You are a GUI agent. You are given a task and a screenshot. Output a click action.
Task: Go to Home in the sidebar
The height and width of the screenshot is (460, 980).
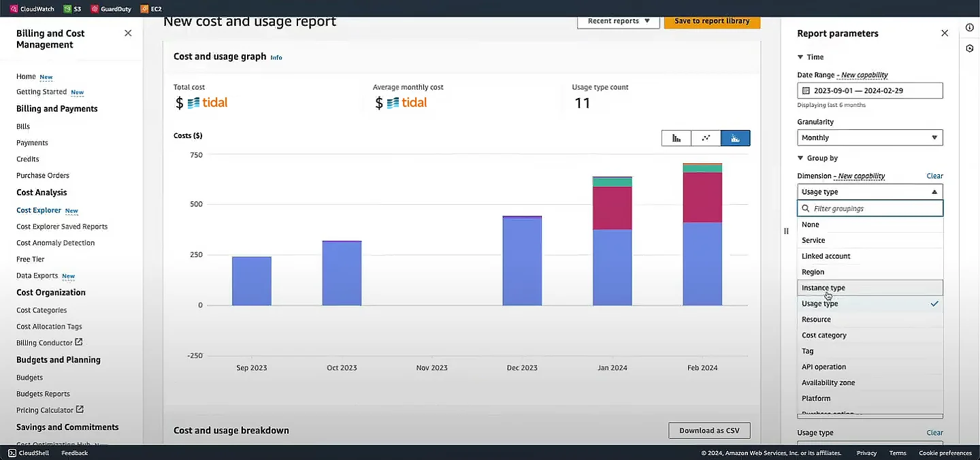click(x=26, y=76)
